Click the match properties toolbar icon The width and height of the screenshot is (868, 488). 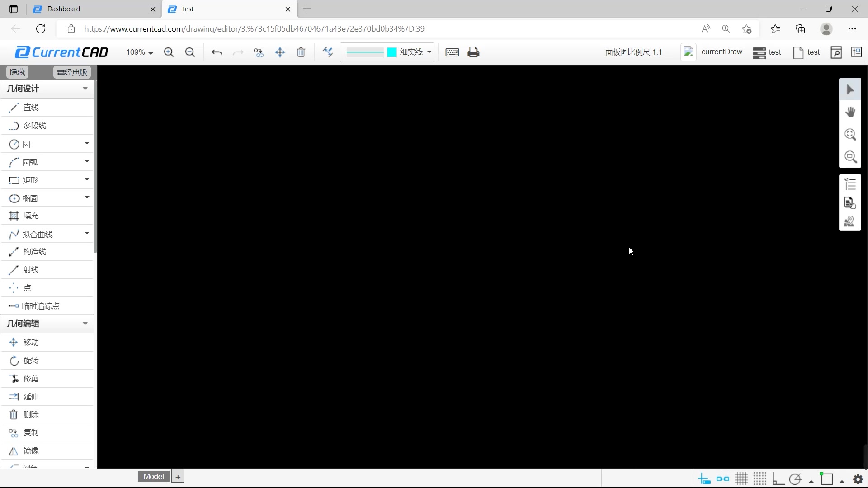click(x=328, y=52)
